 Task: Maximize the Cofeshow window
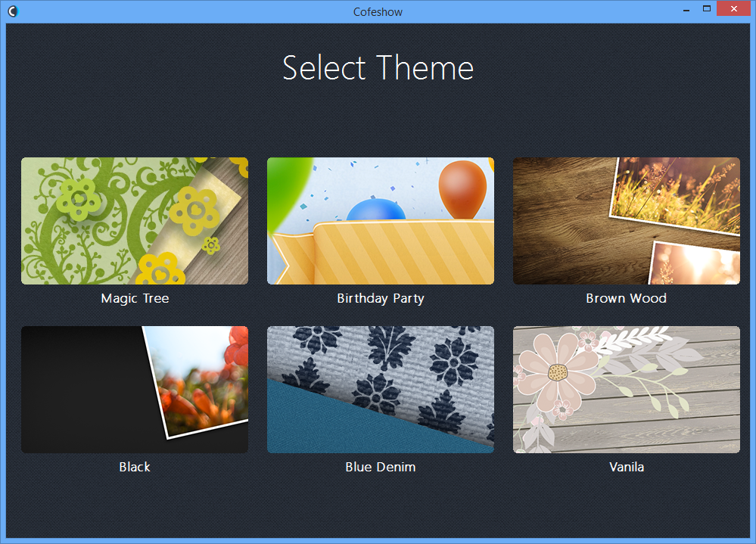tap(707, 8)
